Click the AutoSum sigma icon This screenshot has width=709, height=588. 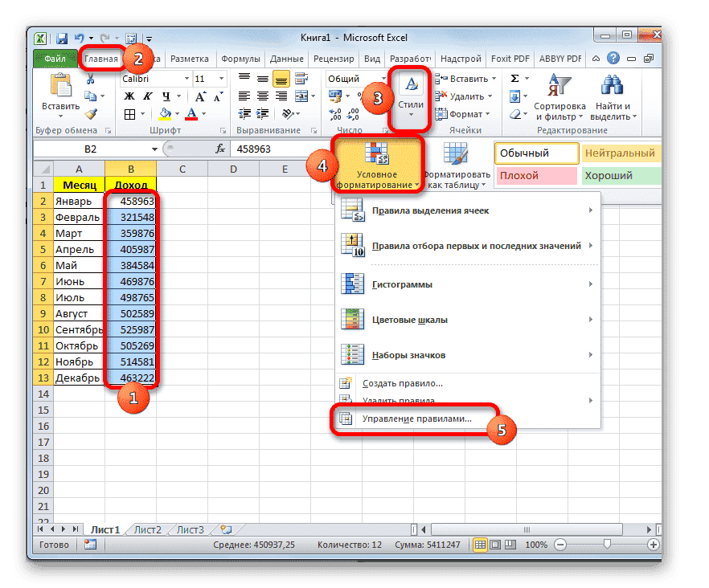(514, 77)
